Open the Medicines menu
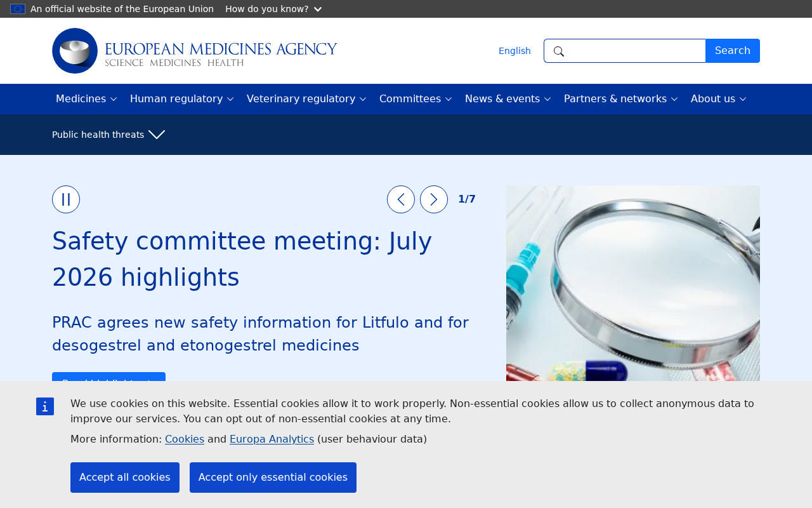Viewport: 812px width, 508px height. (x=86, y=99)
